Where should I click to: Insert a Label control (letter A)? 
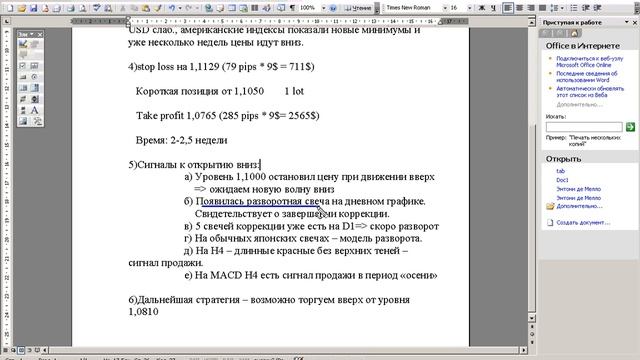click(35, 110)
